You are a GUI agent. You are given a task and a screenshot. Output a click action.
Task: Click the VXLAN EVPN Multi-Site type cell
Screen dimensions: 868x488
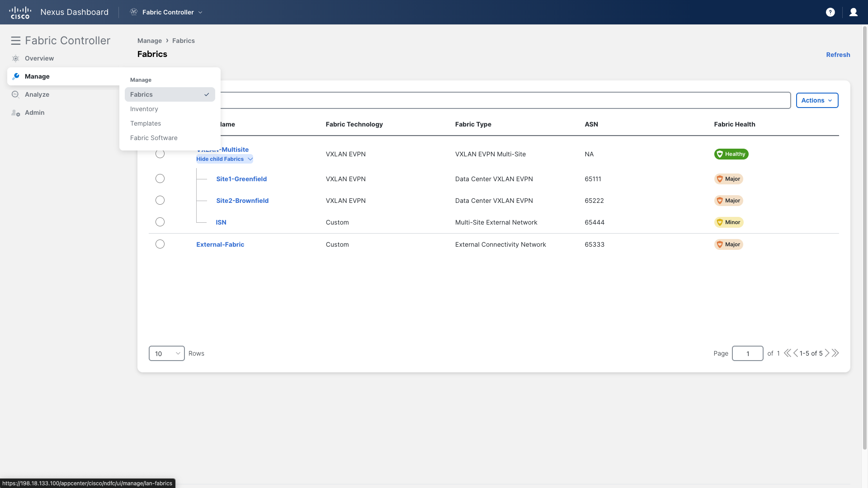[491, 154]
